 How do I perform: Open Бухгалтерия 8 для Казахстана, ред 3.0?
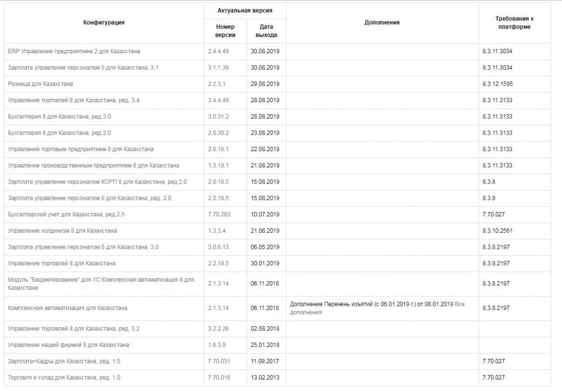(59, 116)
